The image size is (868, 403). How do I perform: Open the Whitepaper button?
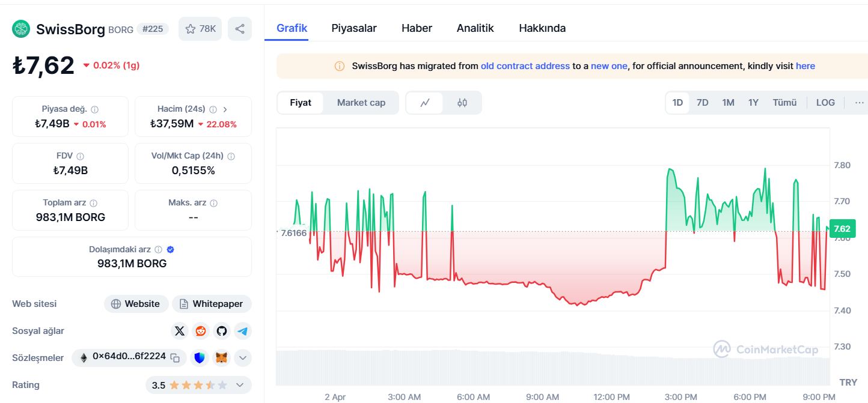212,304
